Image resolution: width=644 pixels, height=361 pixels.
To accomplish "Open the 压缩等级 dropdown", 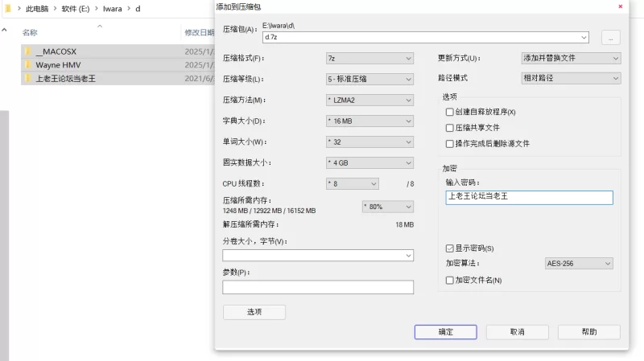I will [369, 79].
